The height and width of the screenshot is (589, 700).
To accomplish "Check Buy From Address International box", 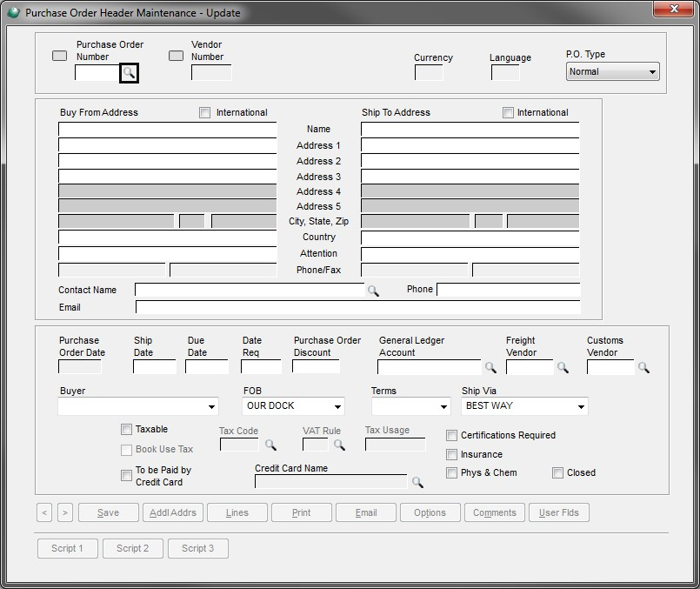I will coord(205,112).
